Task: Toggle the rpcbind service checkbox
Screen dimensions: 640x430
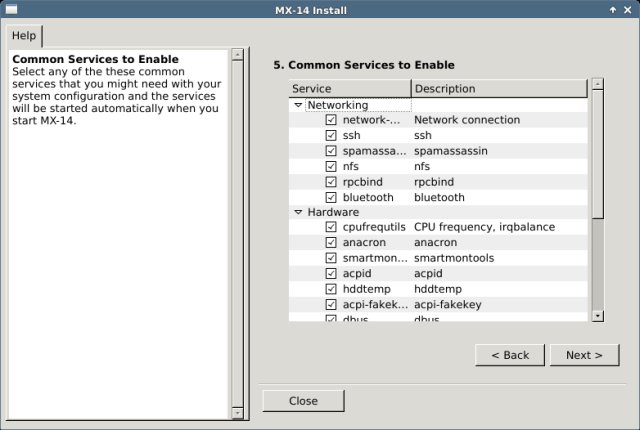Action: coord(331,182)
